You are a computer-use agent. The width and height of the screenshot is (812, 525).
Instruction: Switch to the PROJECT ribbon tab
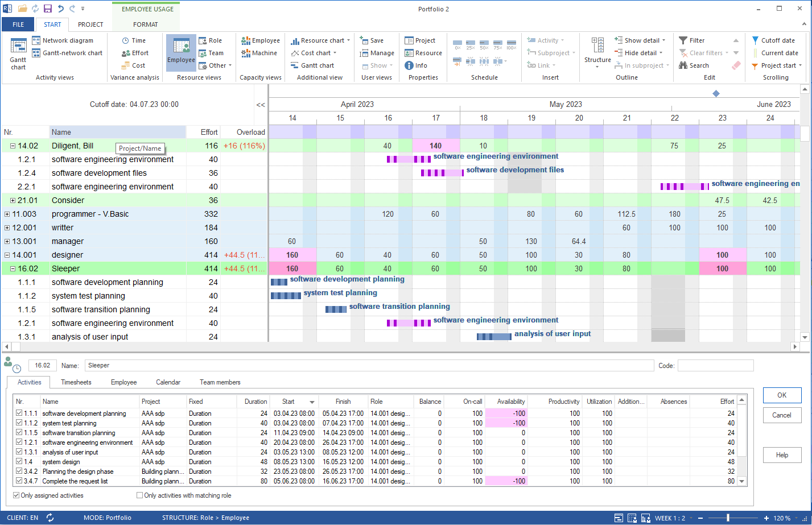89,24
